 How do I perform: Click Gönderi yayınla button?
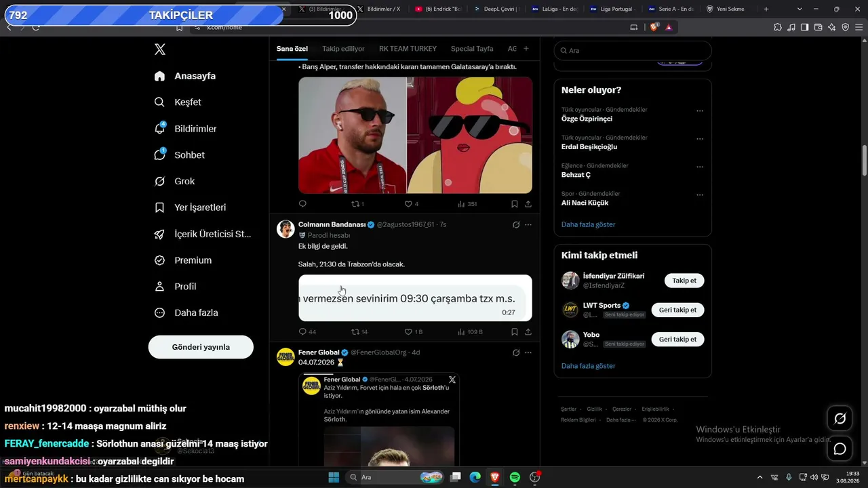(x=201, y=347)
